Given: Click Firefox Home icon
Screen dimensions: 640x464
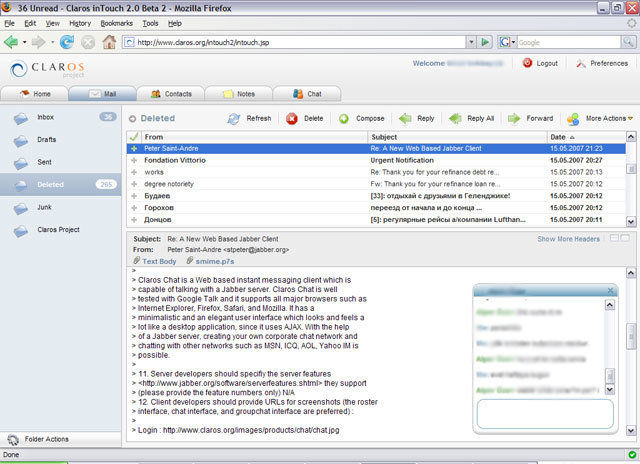Looking at the screenshot, I should 109,42.
